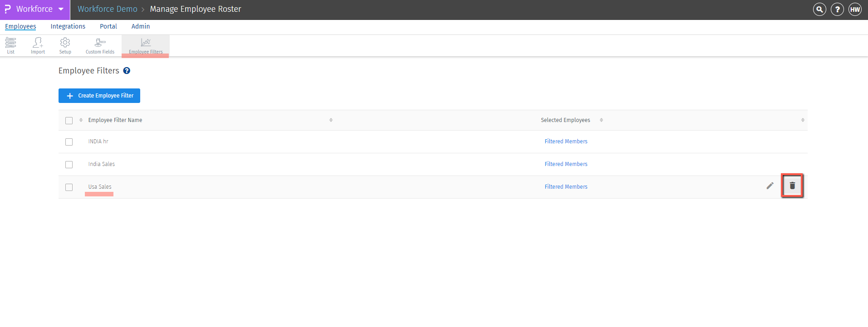Open Filtered Members link for INDIA hr
This screenshot has height=327, width=868.
pos(566,142)
